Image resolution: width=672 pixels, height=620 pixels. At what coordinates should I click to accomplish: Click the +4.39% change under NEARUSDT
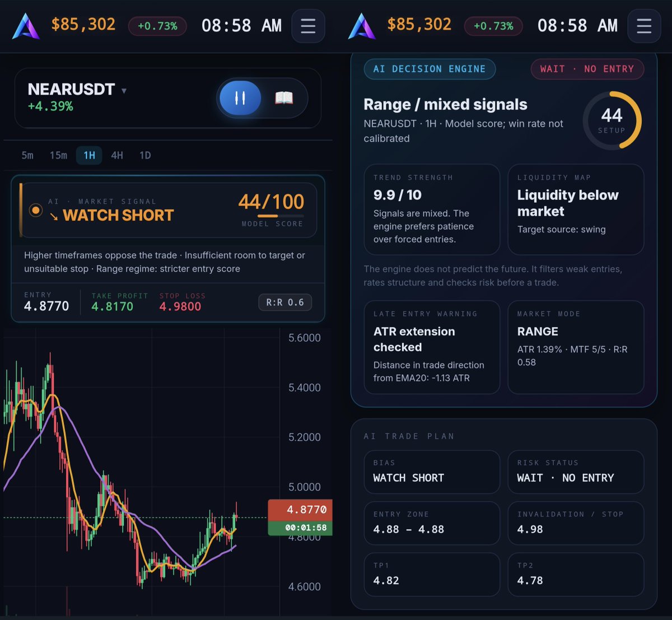50,106
